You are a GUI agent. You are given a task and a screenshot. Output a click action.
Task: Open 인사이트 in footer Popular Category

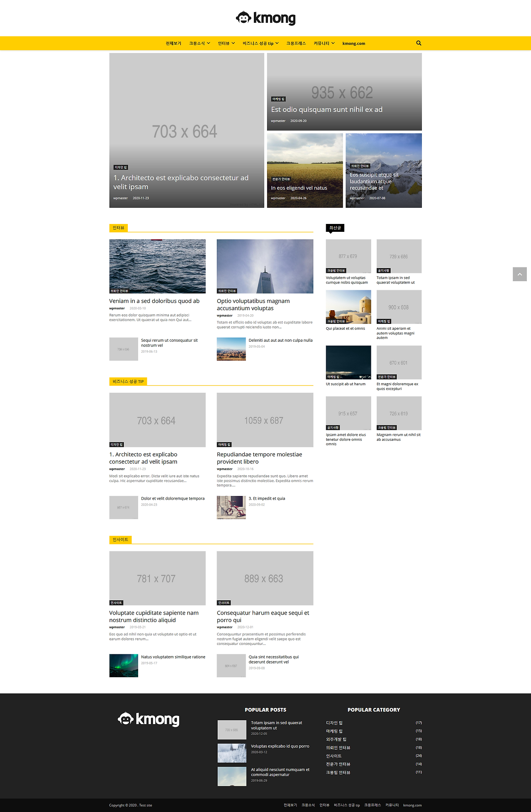click(334, 756)
